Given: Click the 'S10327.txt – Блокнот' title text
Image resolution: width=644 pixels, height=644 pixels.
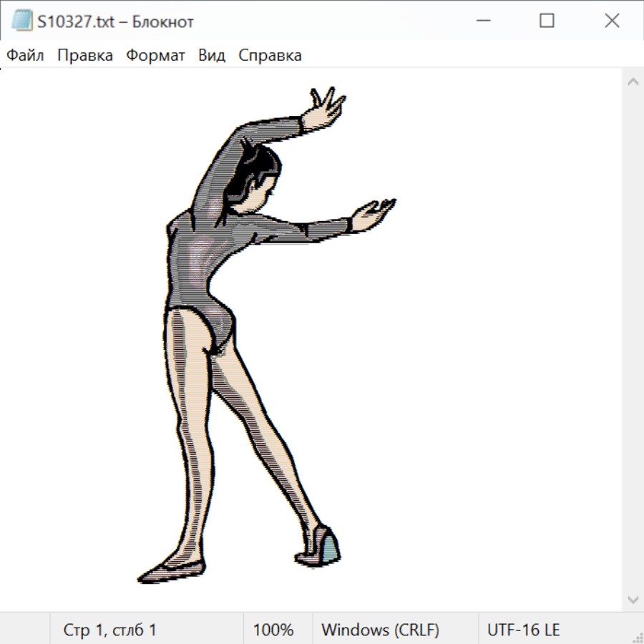Looking at the screenshot, I should pos(115,21).
